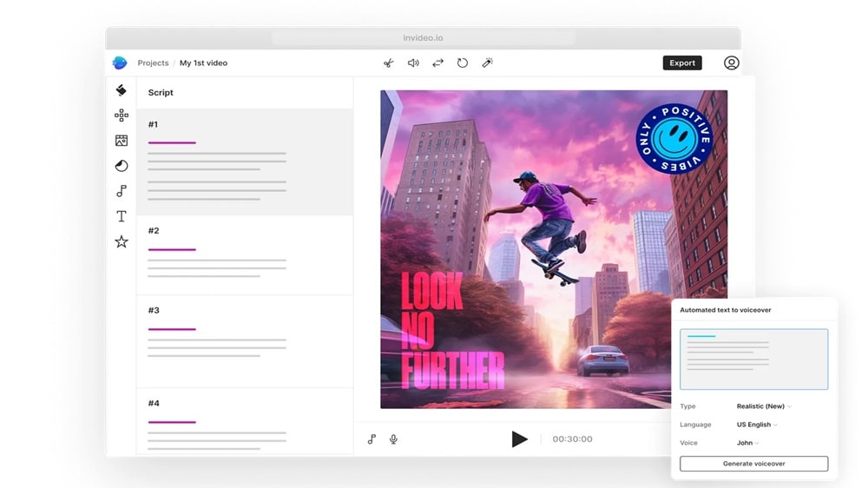Click the invideo.io address bar
Screen dimensions: 868x488
423,37
